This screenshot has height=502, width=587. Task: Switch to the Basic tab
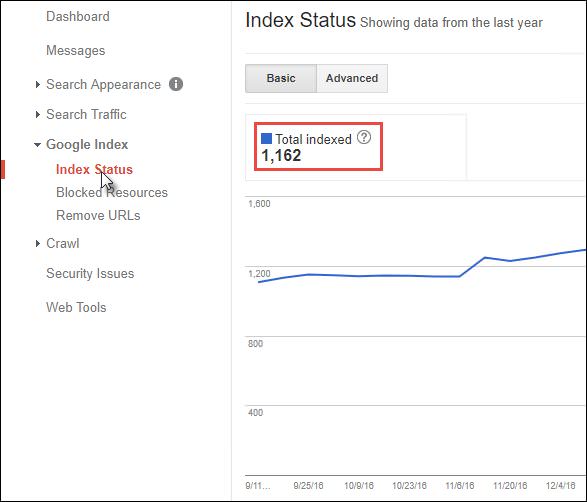point(281,78)
